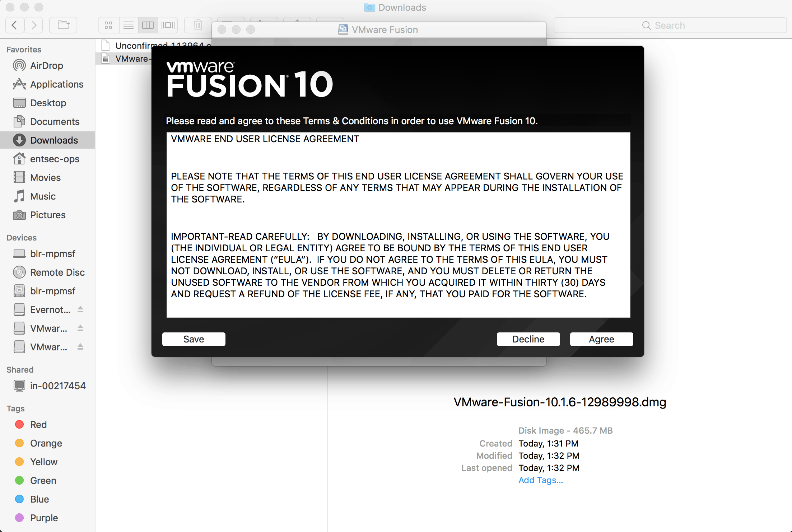Image resolution: width=792 pixels, height=532 pixels.
Task: Click the Agree button in EULA
Action: click(x=601, y=339)
